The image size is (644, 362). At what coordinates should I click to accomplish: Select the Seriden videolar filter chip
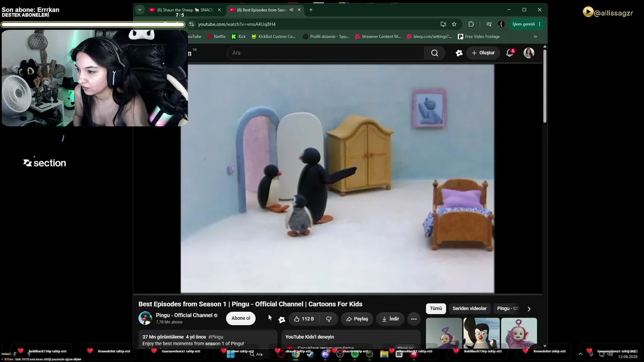tap(469, 309)
